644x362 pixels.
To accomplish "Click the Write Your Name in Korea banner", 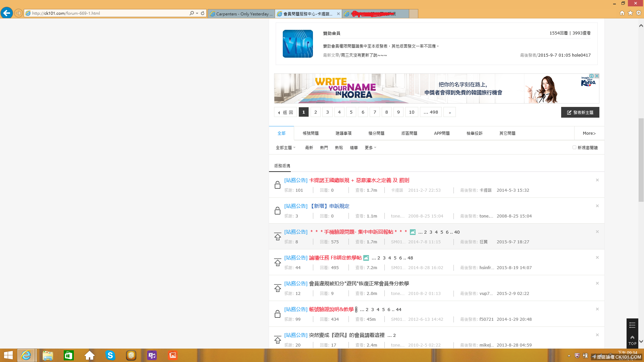I will (436, 88).
